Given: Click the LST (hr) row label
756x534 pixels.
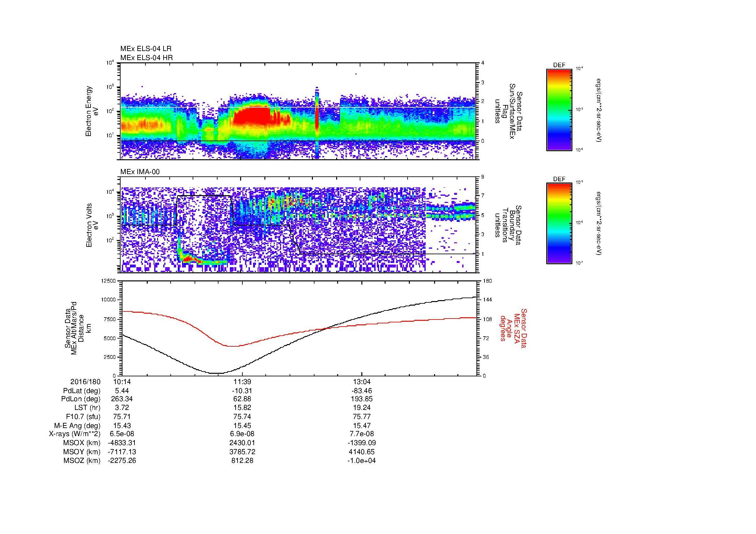Looking at the screenshot, I should [x=87, y=408].
